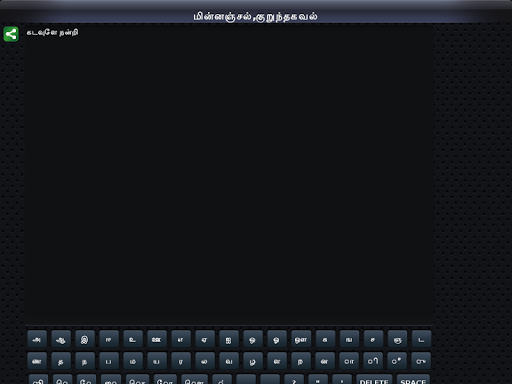
Task: Tap the green share icon
Action: point(11,34)
